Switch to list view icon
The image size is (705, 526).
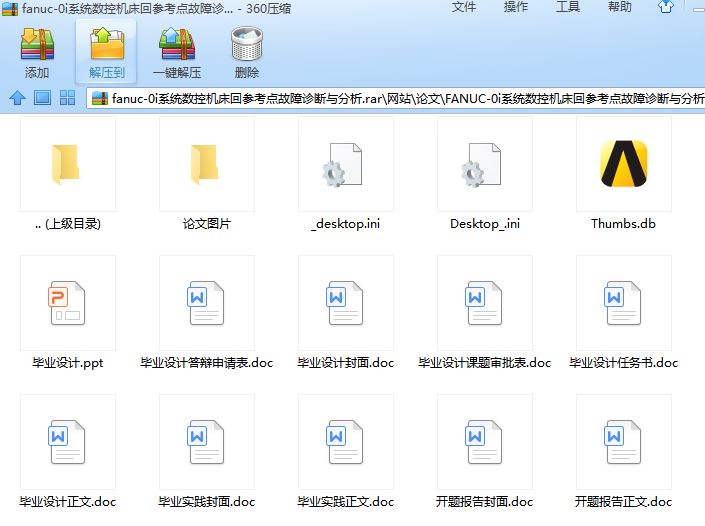pos(43,98)
